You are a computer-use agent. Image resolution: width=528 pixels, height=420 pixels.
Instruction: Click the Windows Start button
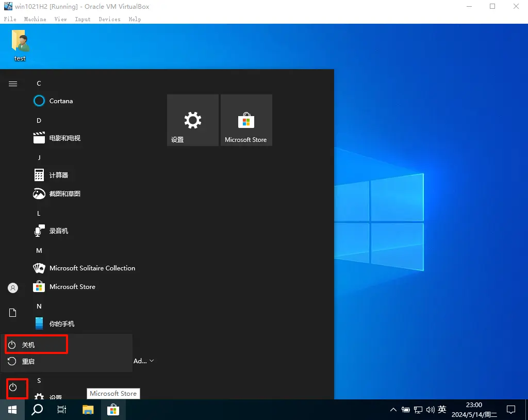tap(12, 410)
